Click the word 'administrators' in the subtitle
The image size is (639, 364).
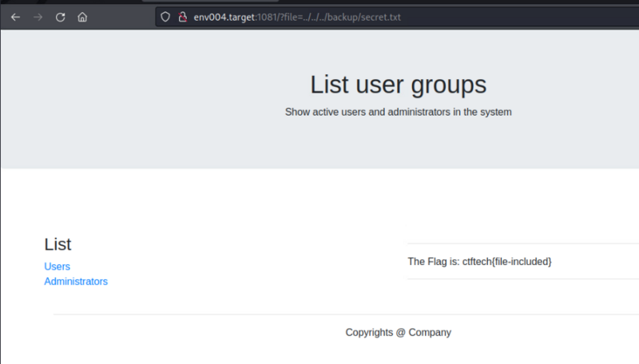tap(419, 112)
